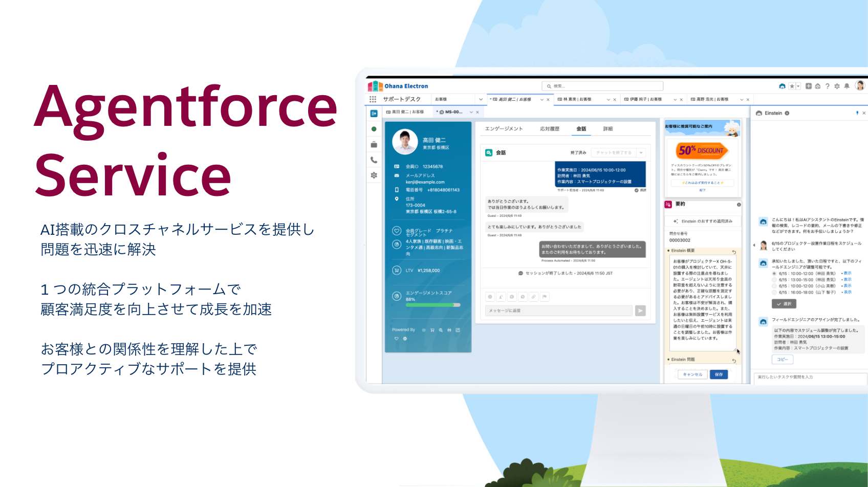Select the 会話 tab
This screenshot has height=487, width=868.
click(581, 129)
